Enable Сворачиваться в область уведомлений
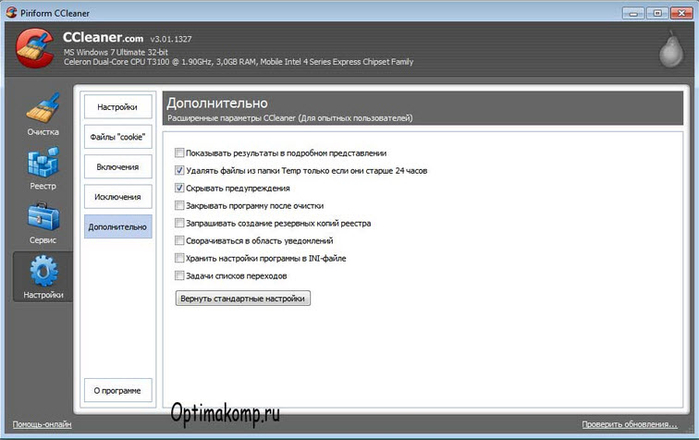 click(x=179, y=241)
